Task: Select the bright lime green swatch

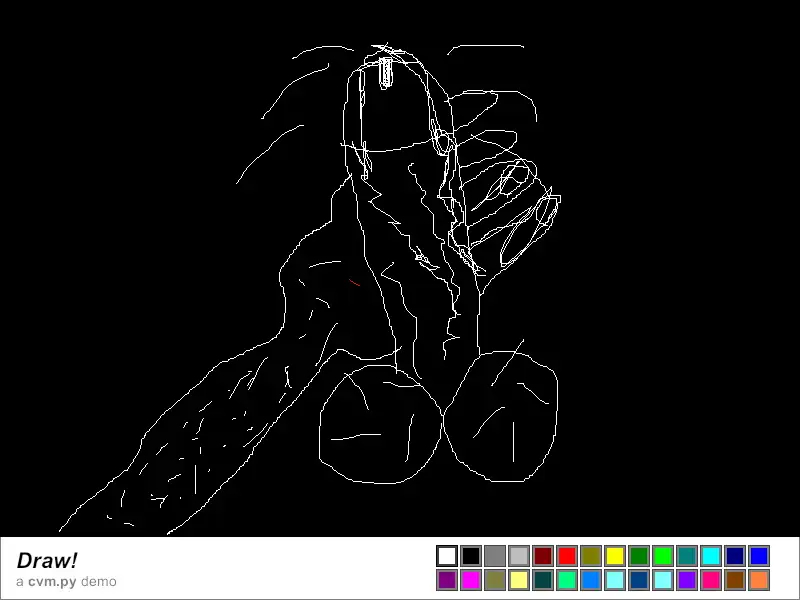Action: pos(663,556)
